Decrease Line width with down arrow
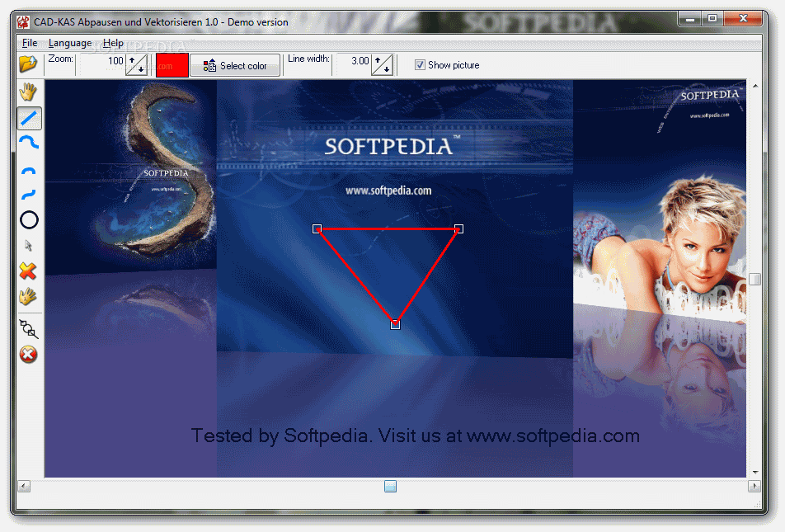 (x=387, y=69)
